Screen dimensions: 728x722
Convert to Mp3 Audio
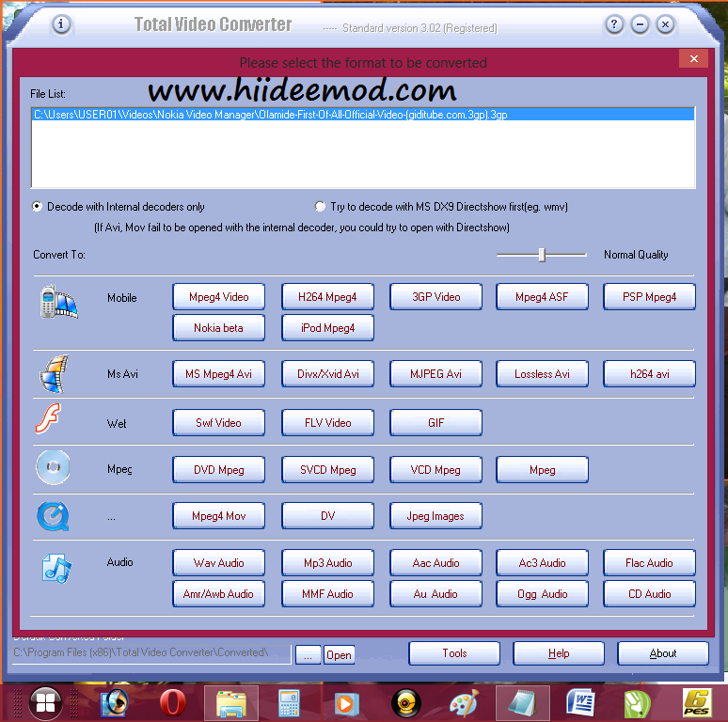pos(327,563)
